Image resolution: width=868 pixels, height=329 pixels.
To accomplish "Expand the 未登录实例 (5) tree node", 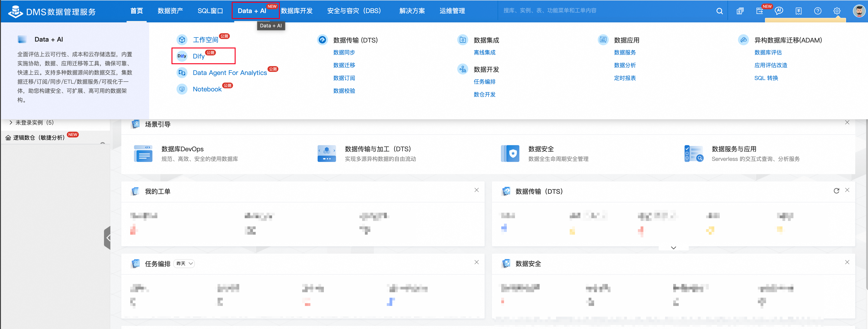I will 11,122.
